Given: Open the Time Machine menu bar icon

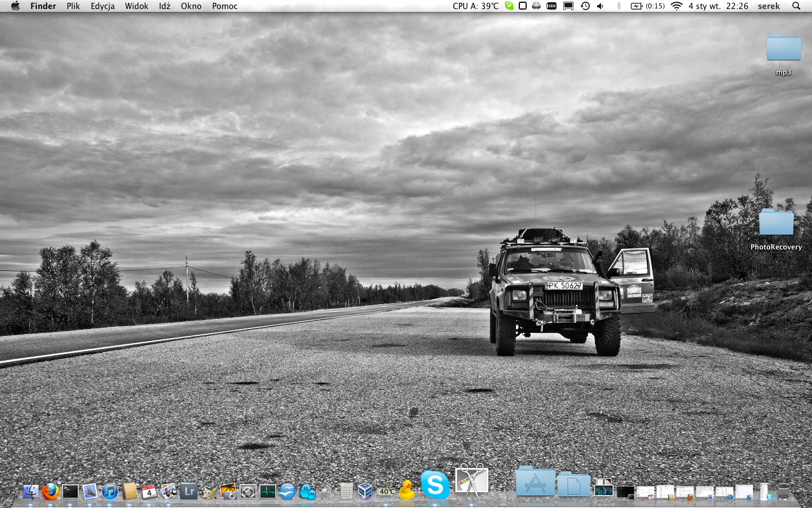Looking at the screenshot, I should pos(585,6).
